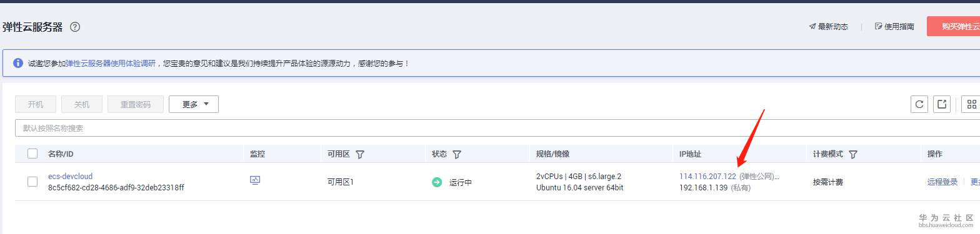Open the 计费模式 column filter

(x=853, y=154)
